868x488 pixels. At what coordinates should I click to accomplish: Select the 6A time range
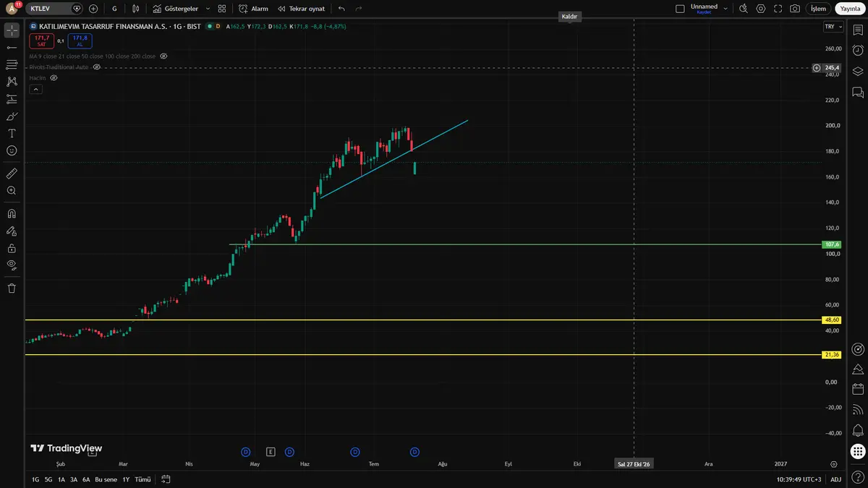[x=86, y=479]
